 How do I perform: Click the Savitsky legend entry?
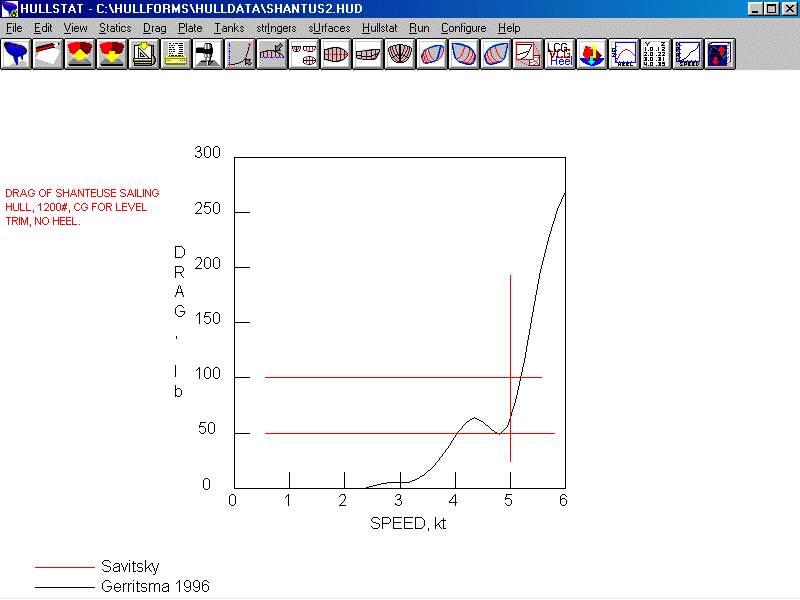pos(130,567)
